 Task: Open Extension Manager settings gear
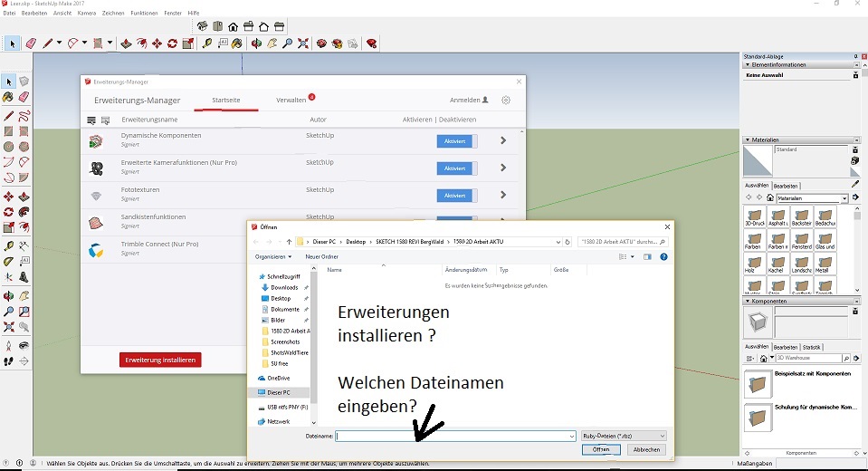[506, 100]
